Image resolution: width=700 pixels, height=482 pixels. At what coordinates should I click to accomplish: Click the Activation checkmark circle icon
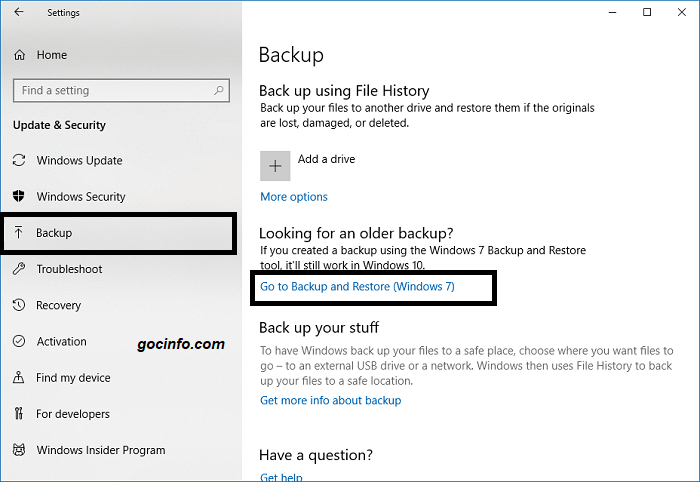(x=19, y=342)
